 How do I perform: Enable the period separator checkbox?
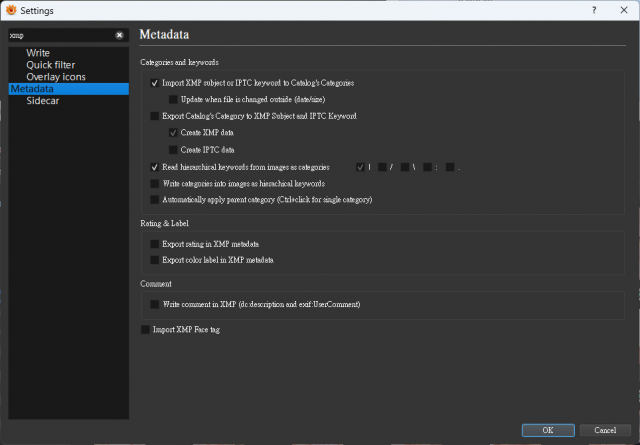click(x=450, y=167)
